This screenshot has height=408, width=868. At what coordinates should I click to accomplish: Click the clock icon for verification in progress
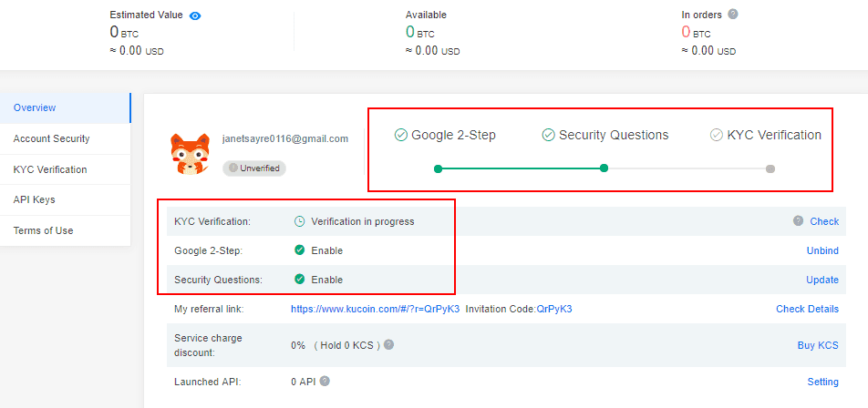click(x=299, y=221)
